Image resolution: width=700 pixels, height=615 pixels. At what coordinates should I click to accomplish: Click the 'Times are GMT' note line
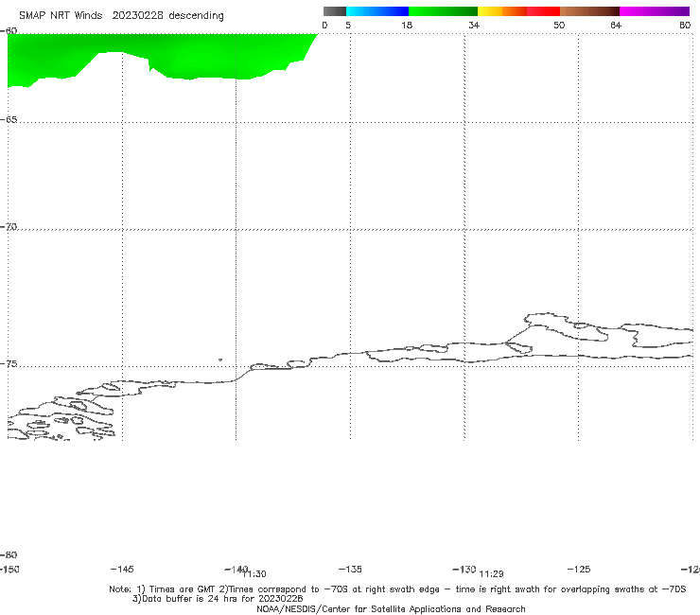pos(397,589)
